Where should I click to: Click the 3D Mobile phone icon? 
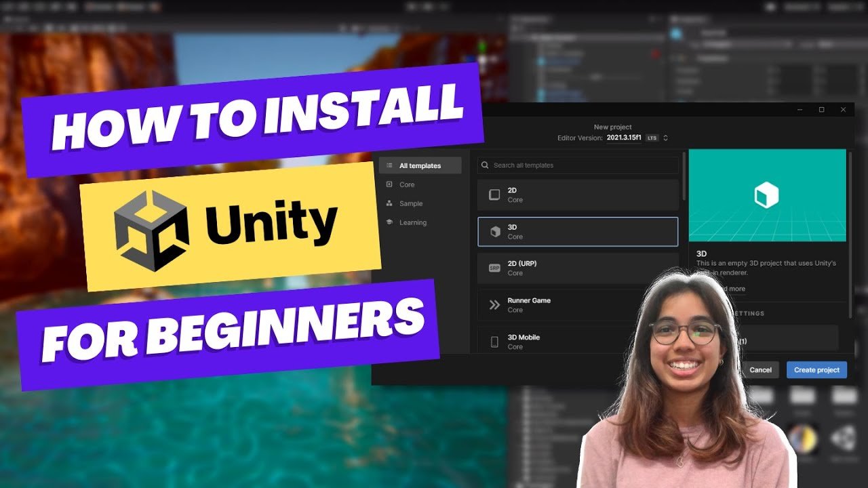[494, 342]
